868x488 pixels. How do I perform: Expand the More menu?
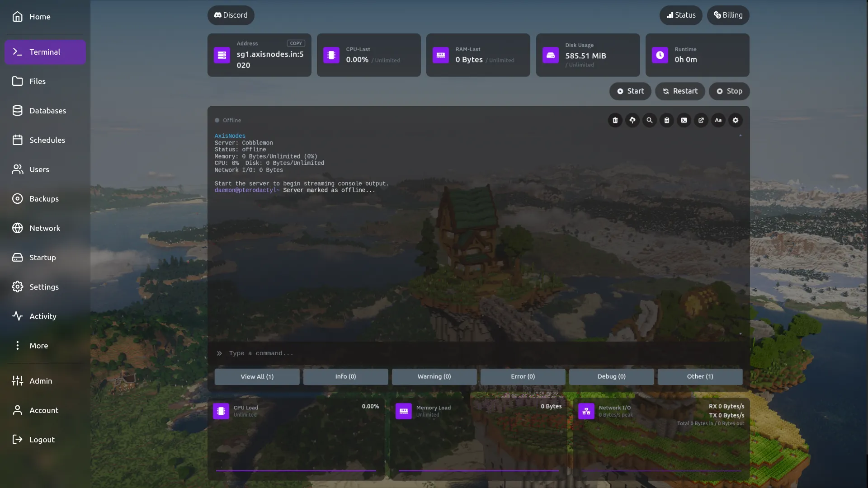click(45, 346)
